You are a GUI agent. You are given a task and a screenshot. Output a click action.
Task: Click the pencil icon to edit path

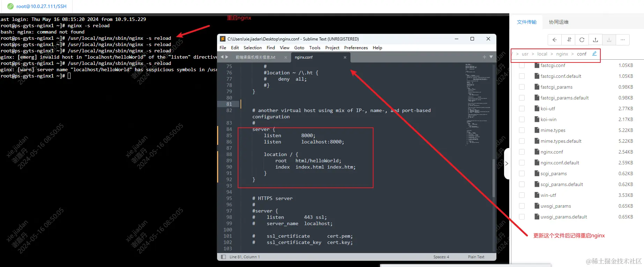tap(594, 54)
